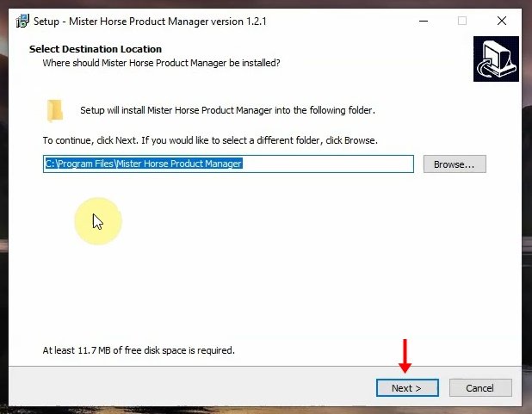Image resolution: width=532 pixels, height=414 pixels.
Task: Click the destination folder path field
Action: coord(228,164)
